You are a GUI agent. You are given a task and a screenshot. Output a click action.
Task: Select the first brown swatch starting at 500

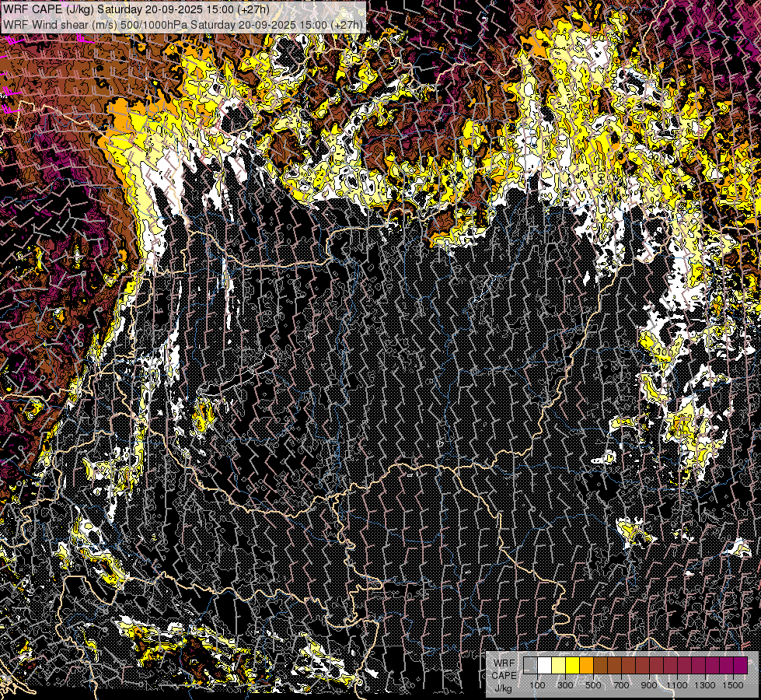(600, 665)
